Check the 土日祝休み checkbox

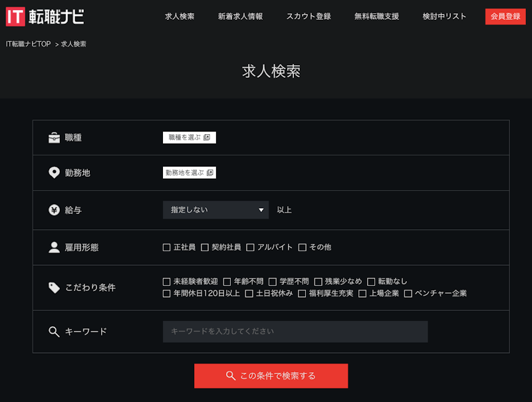(x=249, y=294)
